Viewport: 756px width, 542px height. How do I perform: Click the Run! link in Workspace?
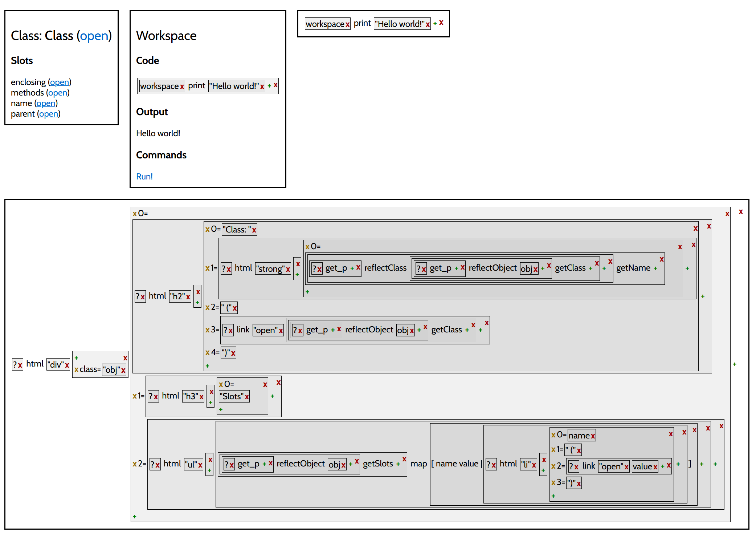tap(144, 177)
